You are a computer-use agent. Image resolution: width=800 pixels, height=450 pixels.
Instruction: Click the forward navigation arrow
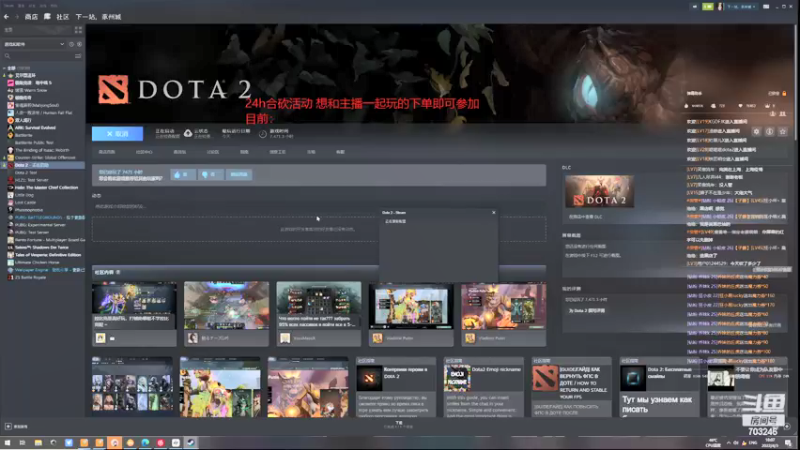(x=16, y=17)
